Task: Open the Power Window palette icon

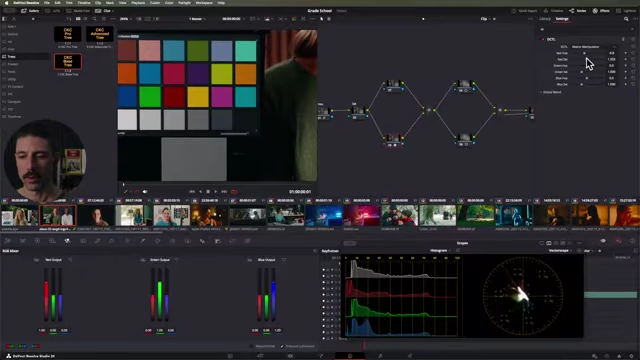Action: (x=158, y=241)
